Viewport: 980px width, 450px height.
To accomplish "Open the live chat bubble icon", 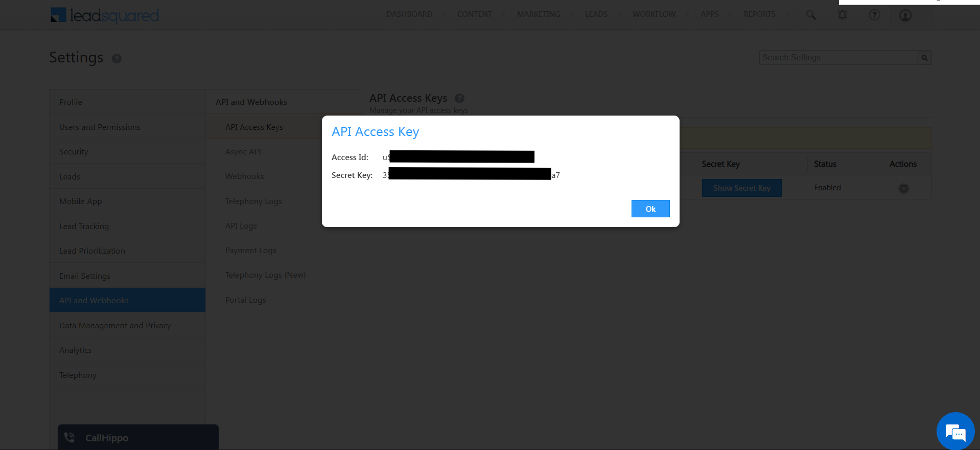I will [955, 432].
